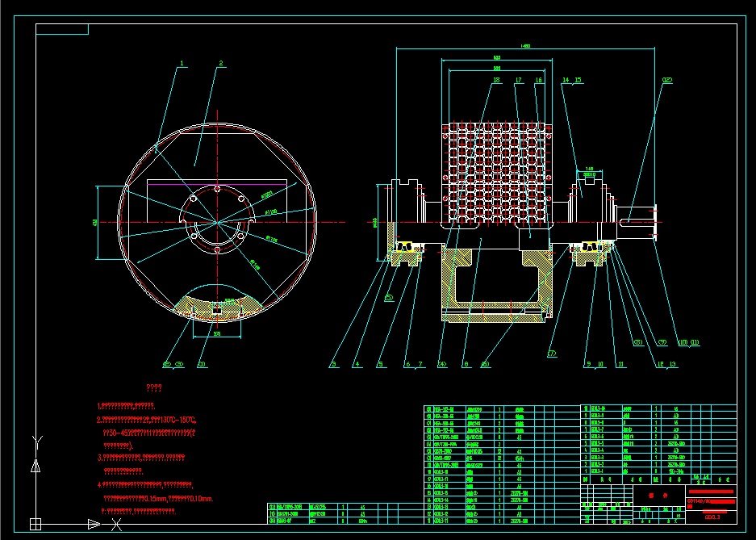756x540 pixels.
Task: Click callout label 16
Action: [x=538, y=80]
